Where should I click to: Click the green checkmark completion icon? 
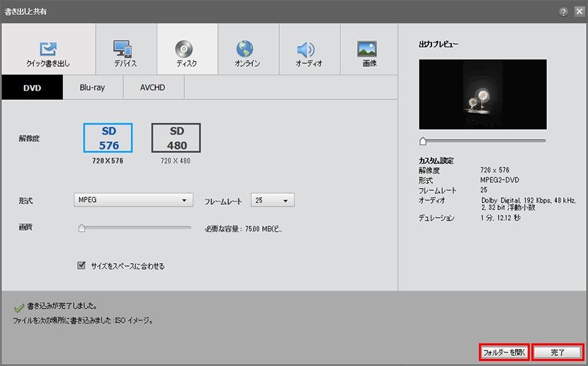click(x=18, y=308)
